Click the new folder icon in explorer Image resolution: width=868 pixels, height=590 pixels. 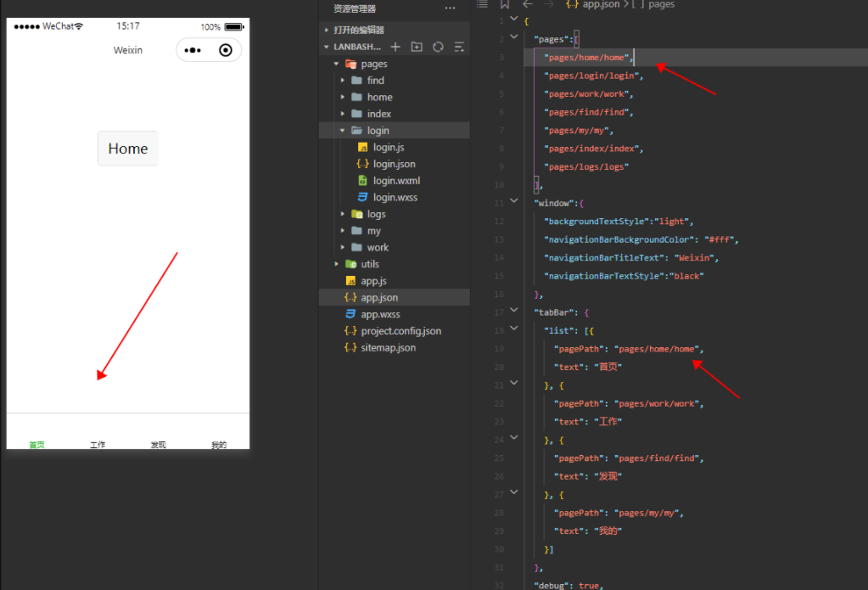417,47
